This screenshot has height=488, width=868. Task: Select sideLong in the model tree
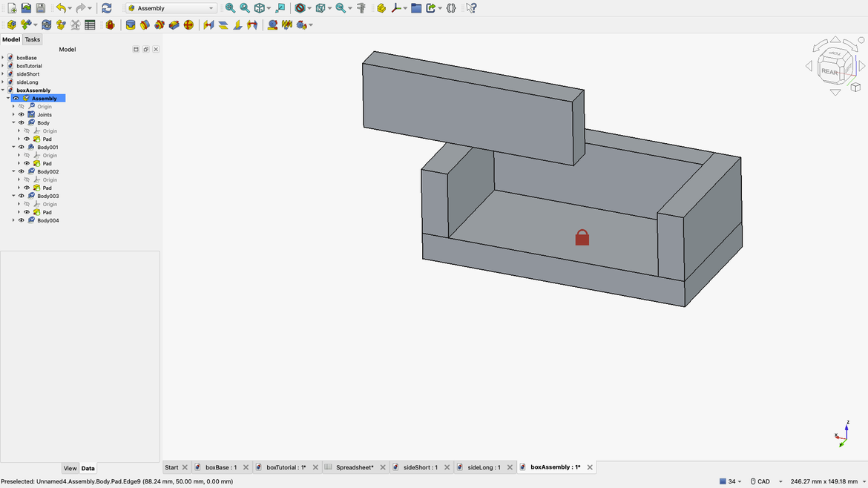[x=27, y=82]
